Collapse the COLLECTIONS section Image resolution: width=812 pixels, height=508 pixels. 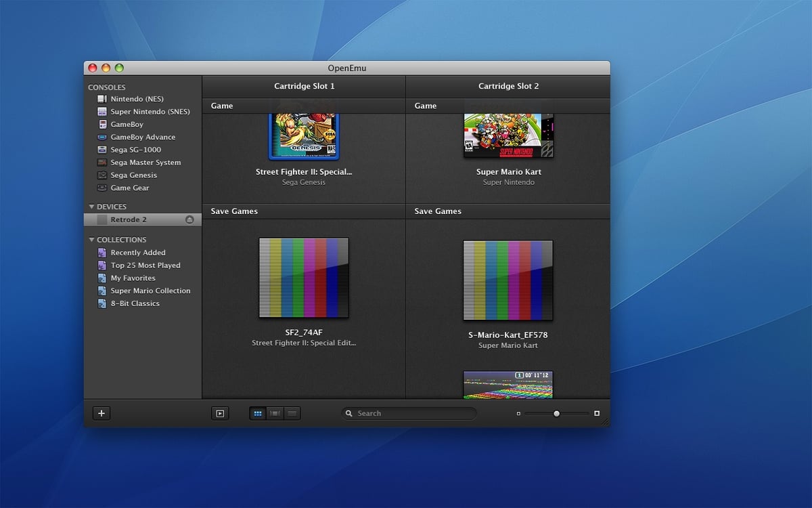91,240
